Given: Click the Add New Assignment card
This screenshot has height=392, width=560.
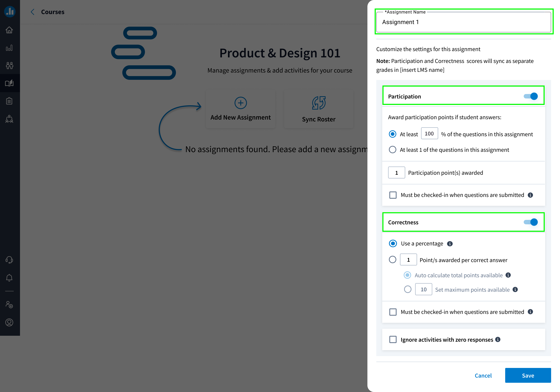Looking at the screenshot, I should click(241, 108).
